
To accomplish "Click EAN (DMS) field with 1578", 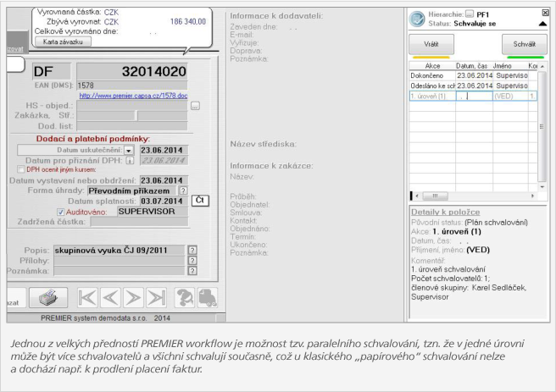I will [132, 86].
